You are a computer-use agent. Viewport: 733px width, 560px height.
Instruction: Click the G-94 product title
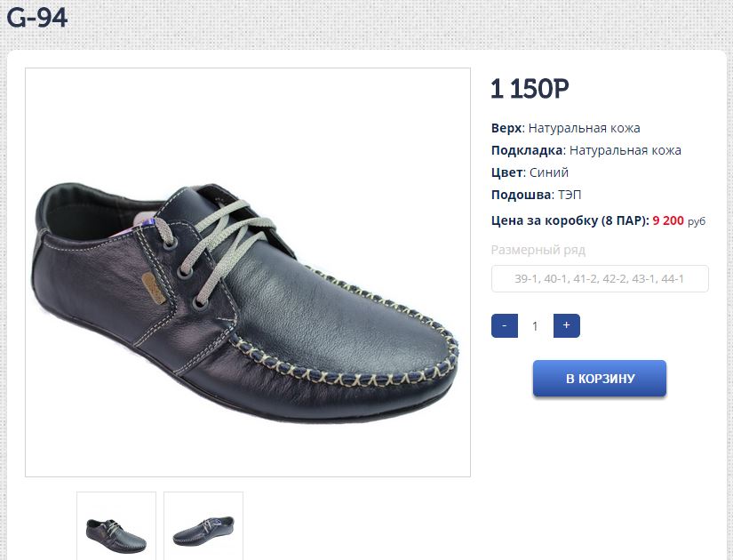(37, 17)
